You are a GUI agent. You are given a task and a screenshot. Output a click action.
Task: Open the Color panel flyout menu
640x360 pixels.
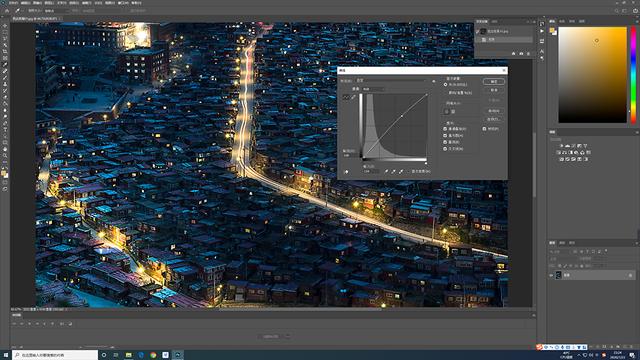pyautogui.click(x=636, y=21)
